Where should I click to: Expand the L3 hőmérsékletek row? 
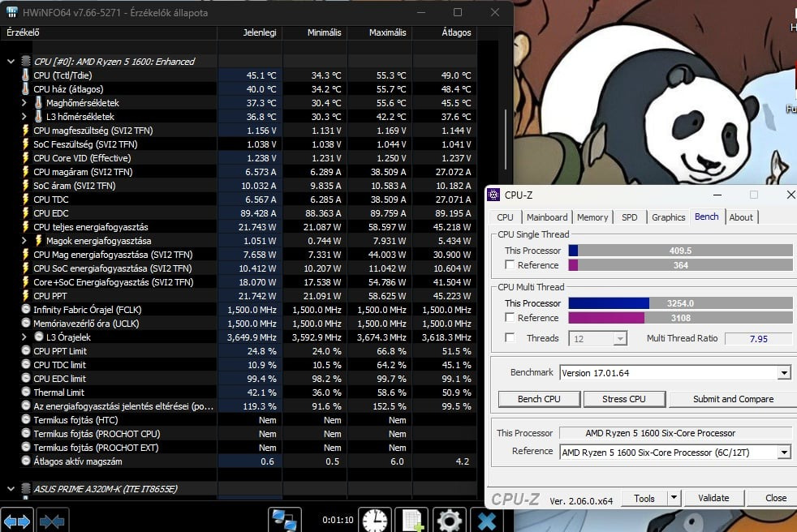click(x=24, y=116)
